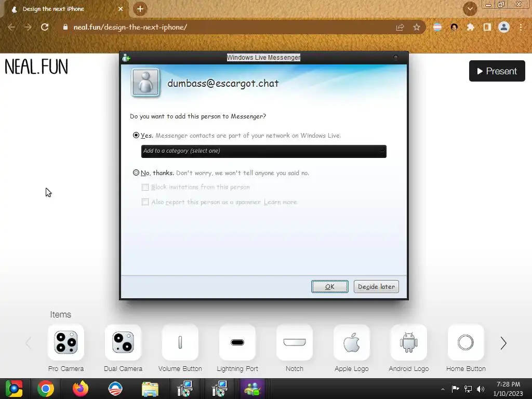Screen dimensions: 532x399
Task: Open the tab search dropdown
Action: point(470,9)
